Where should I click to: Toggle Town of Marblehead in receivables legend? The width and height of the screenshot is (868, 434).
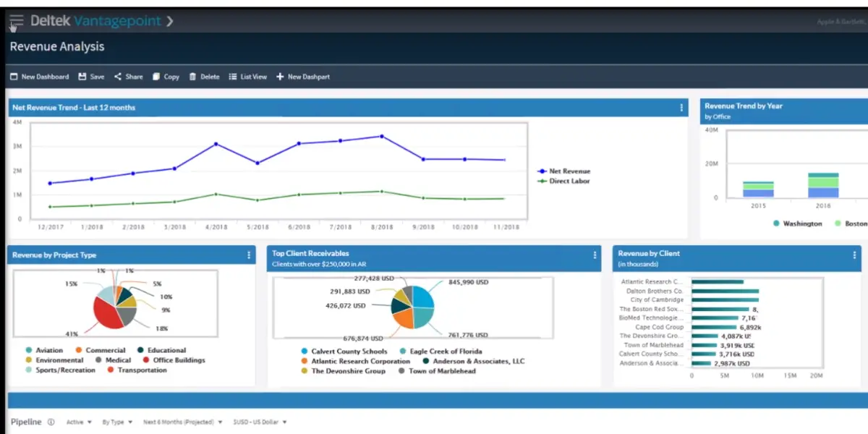coord(438,371)
